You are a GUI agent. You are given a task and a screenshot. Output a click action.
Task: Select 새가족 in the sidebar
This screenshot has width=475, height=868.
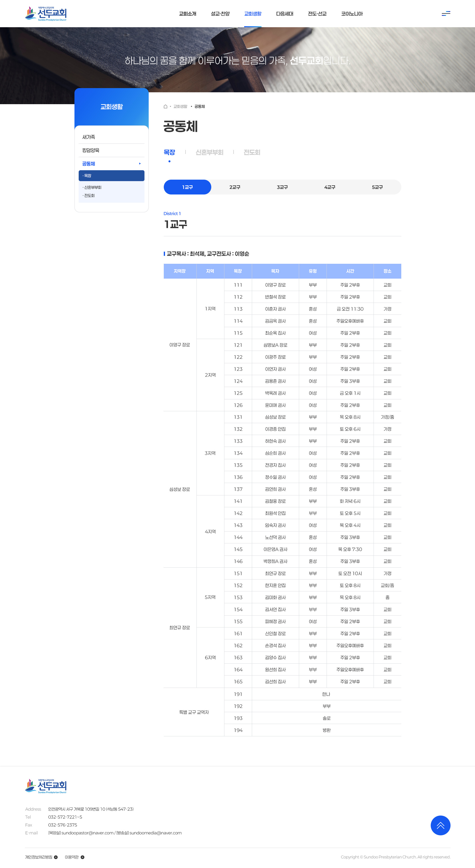point(89,137)
